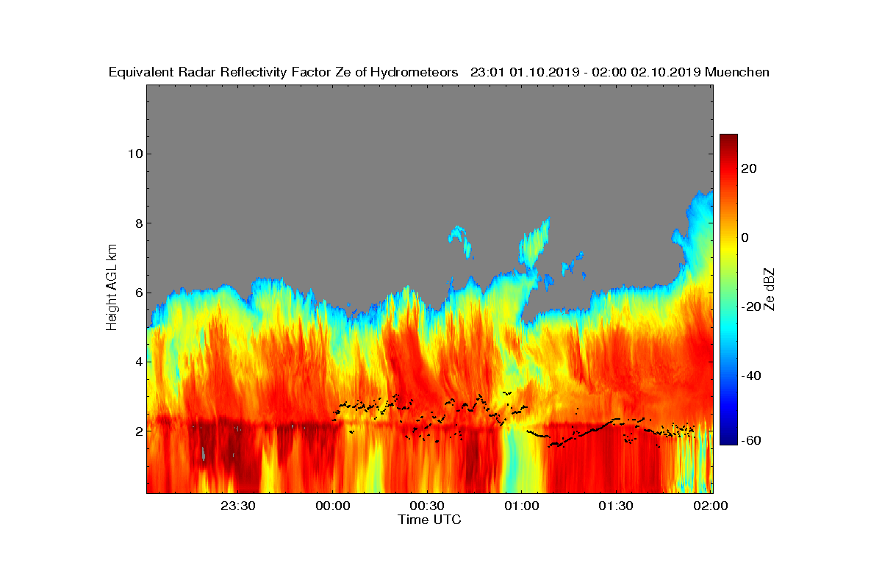Viewport: 882px width, 588px height.
Task: Click the 01:30 time tick label
Action: click(x=615, y=506)
